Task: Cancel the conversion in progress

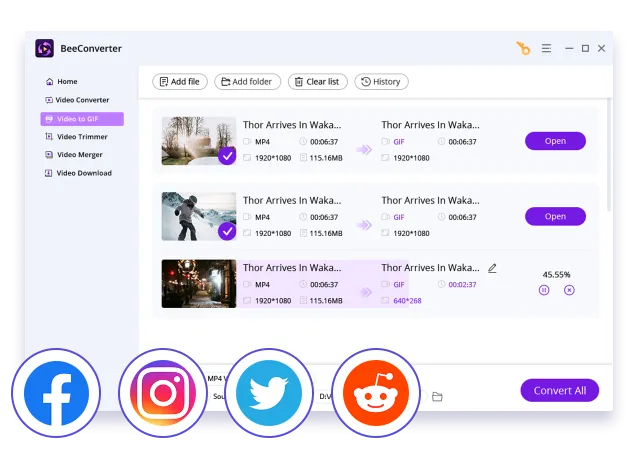Action: (x=569, y=290)
